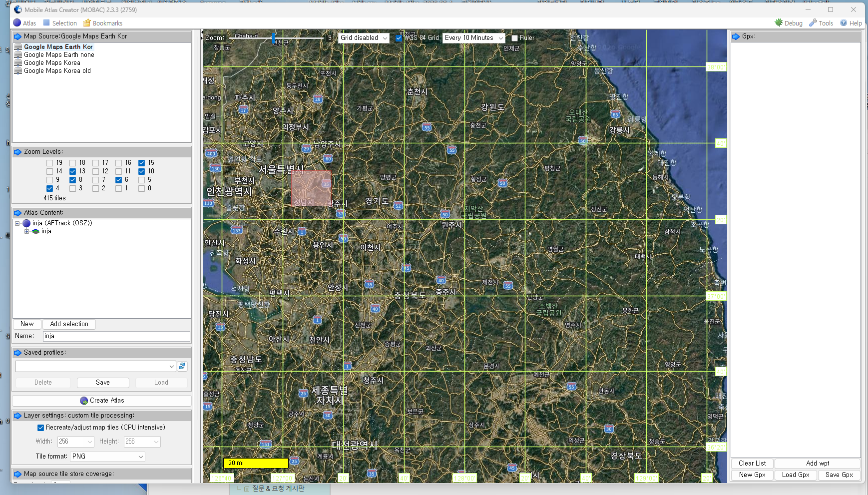Enable zoom level 11 checkbox

point(118,171)
